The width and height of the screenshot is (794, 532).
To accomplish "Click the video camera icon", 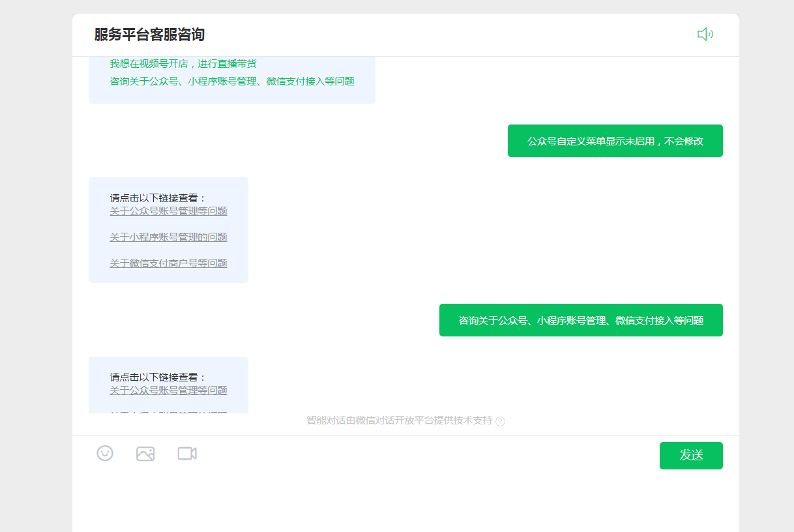I will (187, 453).
